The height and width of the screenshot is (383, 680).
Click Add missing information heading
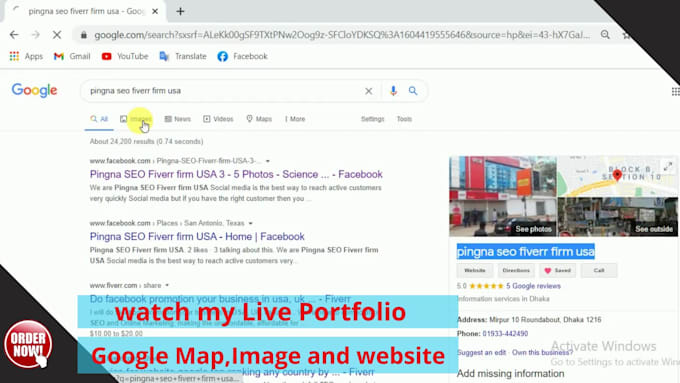point(510,373)
